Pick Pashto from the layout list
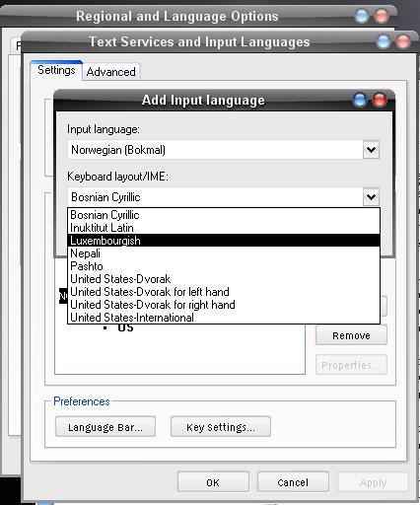 coord(224,266)
